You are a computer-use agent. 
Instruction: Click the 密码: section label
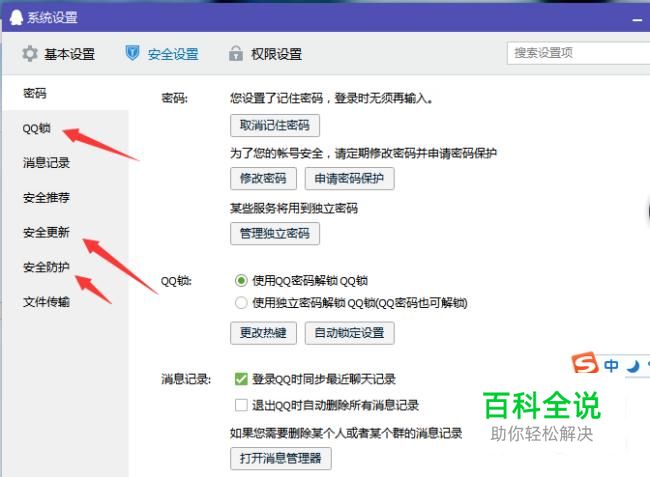[175, 99]
